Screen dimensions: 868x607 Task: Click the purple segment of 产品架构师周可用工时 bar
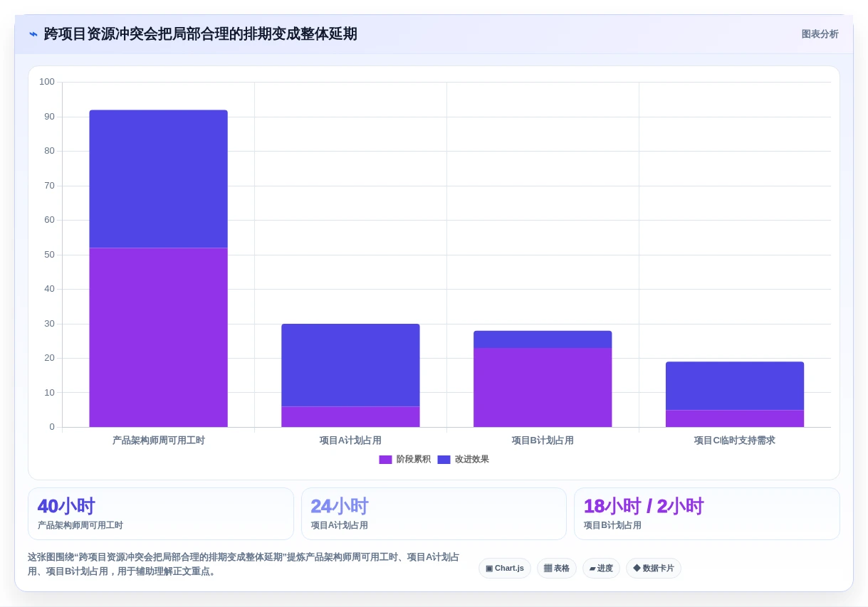coord(158,337)
